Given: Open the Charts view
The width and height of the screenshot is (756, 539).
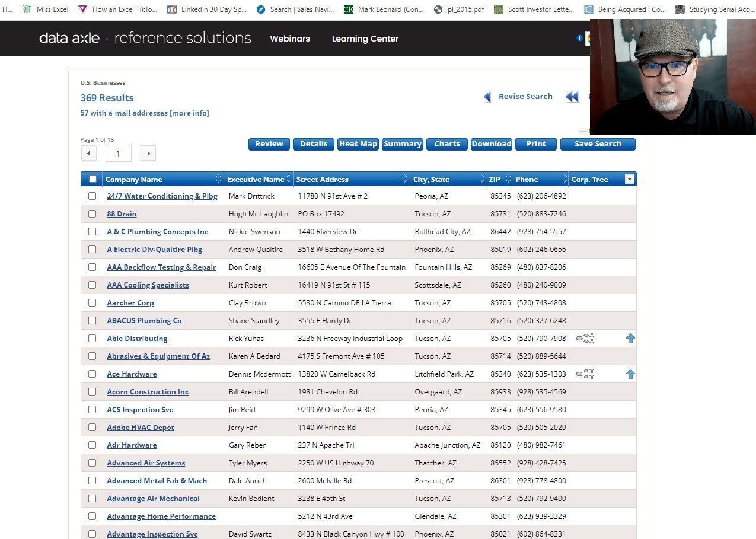Looking at the screenshot, I should point(447,144).
